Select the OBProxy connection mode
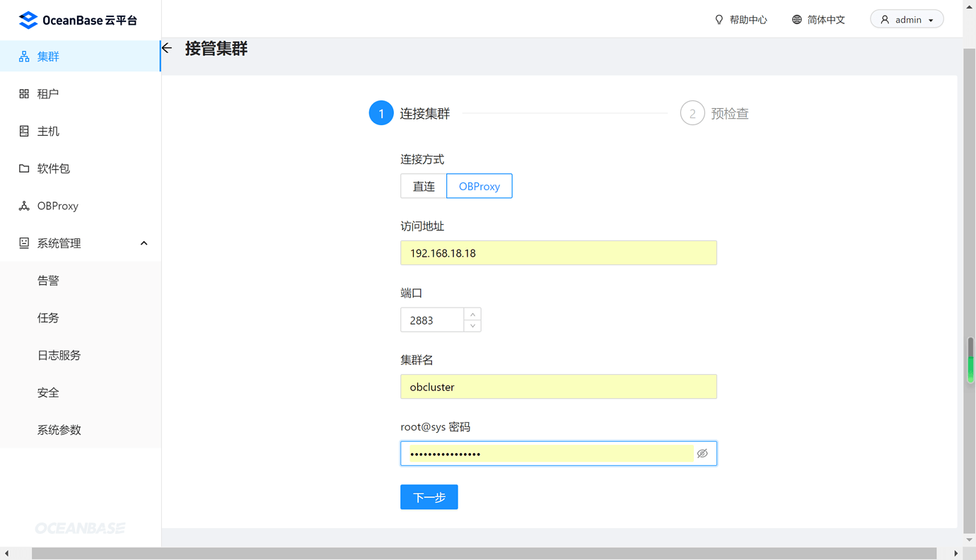976x560 pixels. click(x=479, y=185)
